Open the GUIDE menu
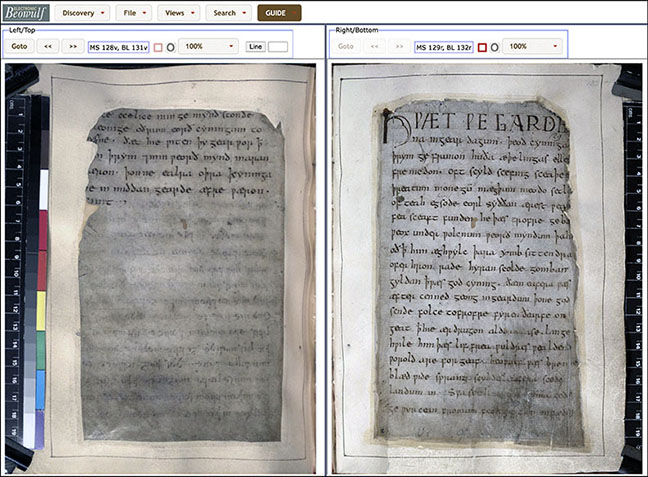648x477 pixels. pos(279,13)
